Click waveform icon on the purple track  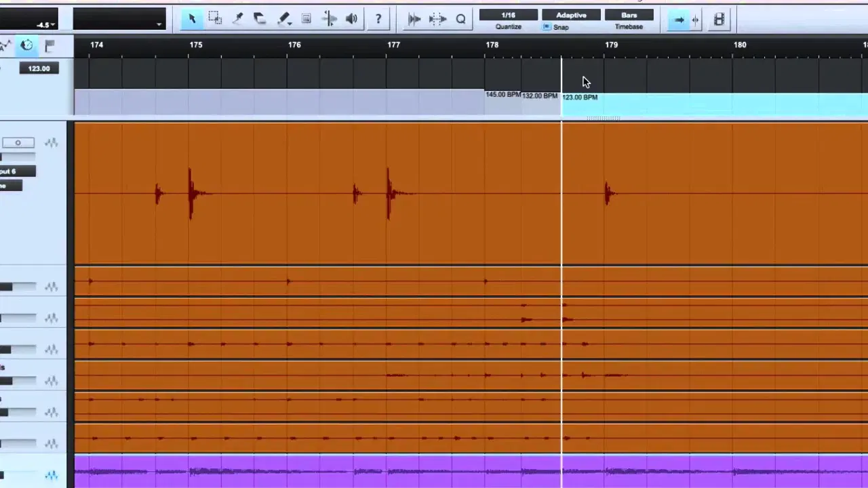click(x=51, y=474)
